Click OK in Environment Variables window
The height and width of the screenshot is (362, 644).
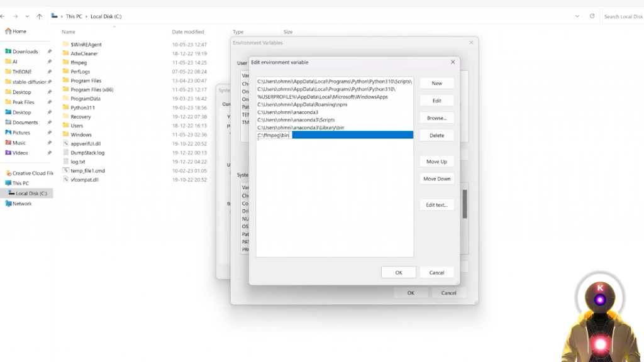click(x=411, y=293)
